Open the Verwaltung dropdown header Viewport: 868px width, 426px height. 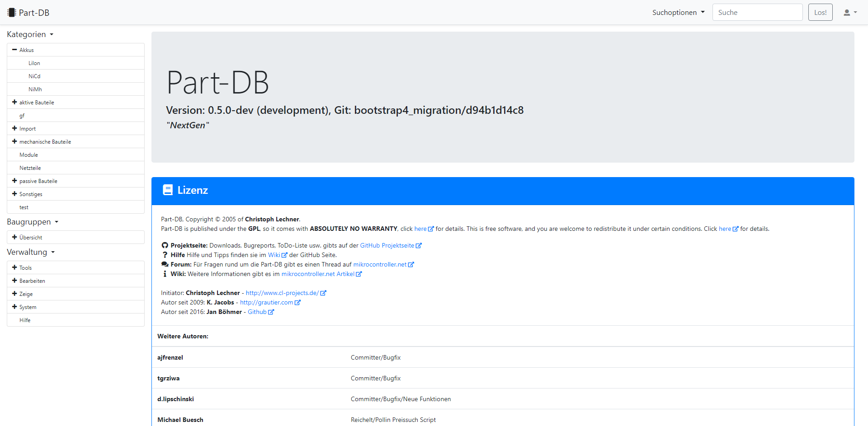tap(31, 252)
